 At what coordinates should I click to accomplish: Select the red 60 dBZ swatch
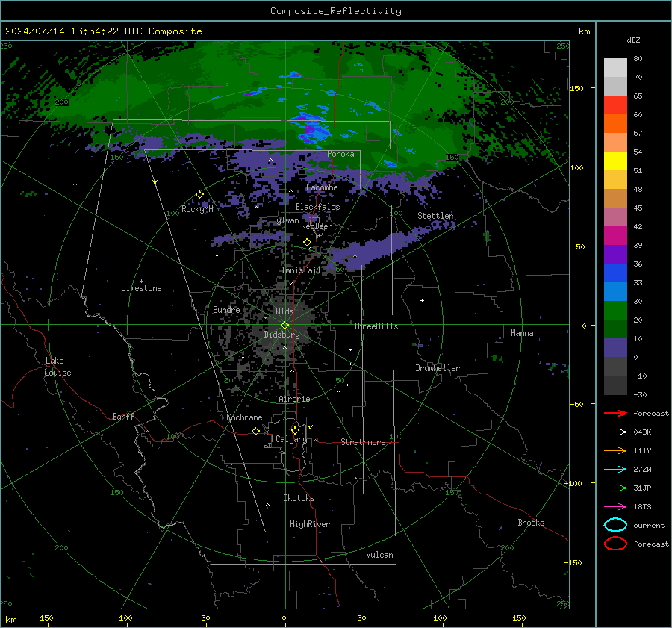pyautogui.click(x=615, y=105)
